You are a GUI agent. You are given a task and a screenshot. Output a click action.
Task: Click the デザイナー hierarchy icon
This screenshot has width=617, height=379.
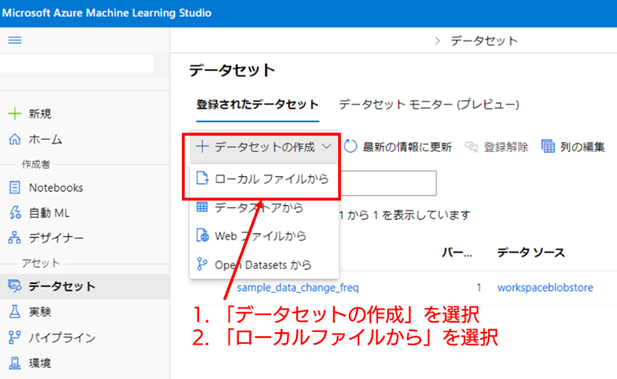point(15,238)
